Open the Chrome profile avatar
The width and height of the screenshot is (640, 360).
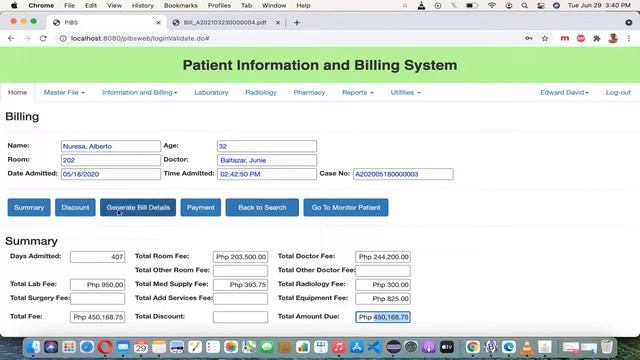point(613,38)
